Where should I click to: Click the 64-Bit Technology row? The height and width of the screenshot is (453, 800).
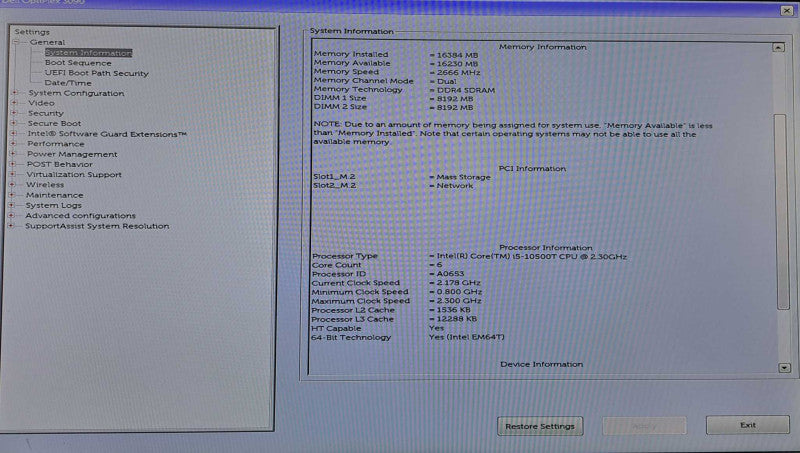coord(408,337)
